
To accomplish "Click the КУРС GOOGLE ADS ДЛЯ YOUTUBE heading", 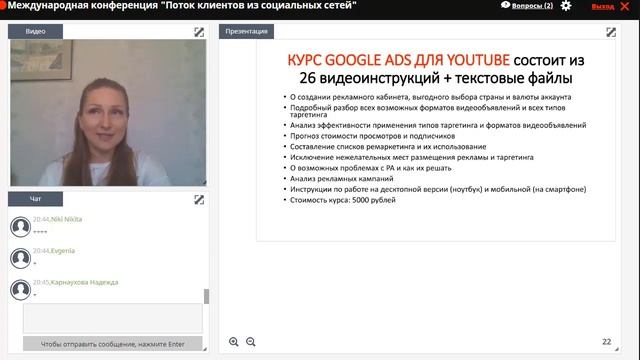I will [x=398, y=60].
